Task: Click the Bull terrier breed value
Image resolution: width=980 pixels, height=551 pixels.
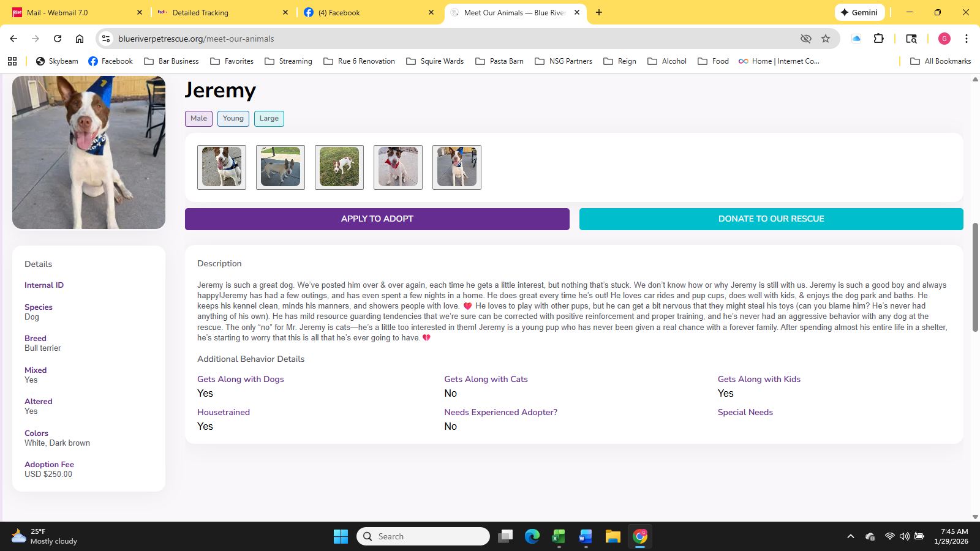Action: pyautogui.click(x=43, y=348)
